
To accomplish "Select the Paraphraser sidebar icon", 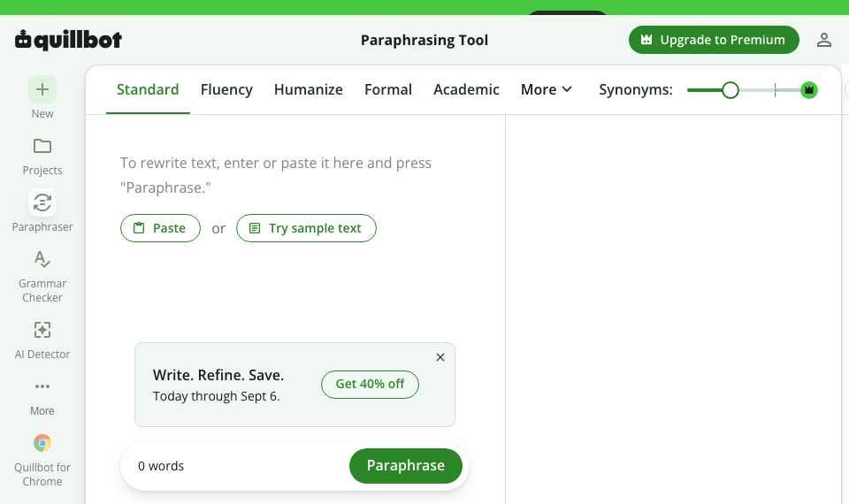I will [x=42, y=203].
